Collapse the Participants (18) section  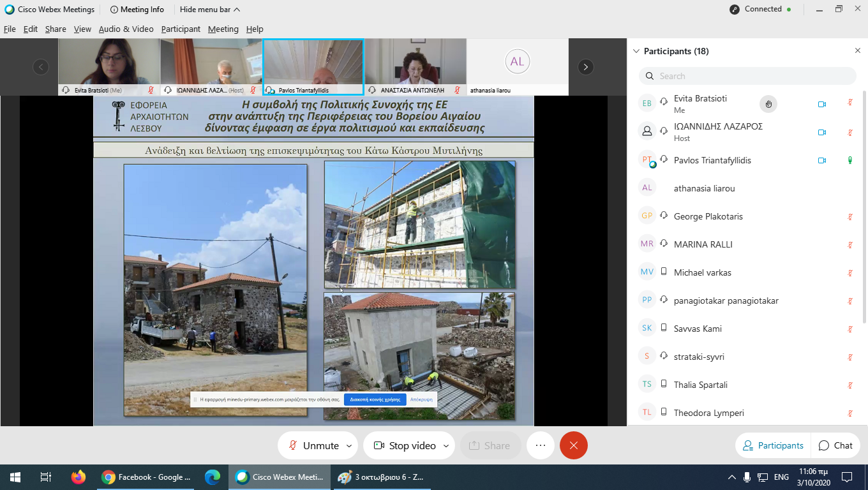(636, 51)
